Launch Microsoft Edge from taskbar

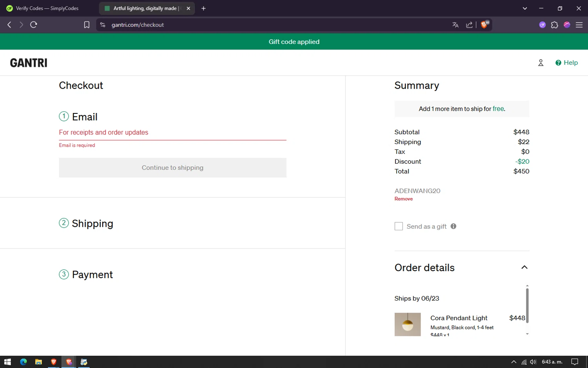coord(23,362)
